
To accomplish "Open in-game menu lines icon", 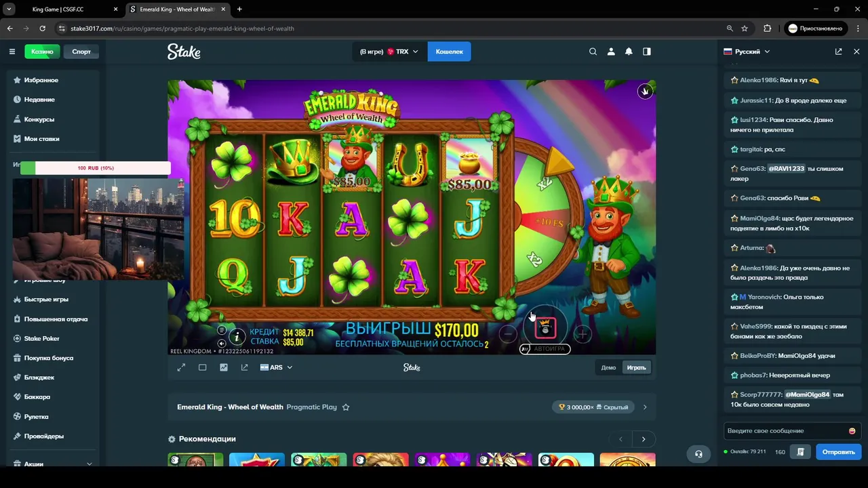I will (222, 330).
